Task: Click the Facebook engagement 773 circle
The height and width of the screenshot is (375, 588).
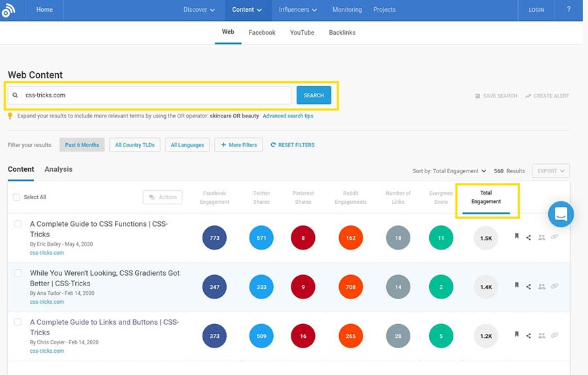Action: click(x=214, y=238)
